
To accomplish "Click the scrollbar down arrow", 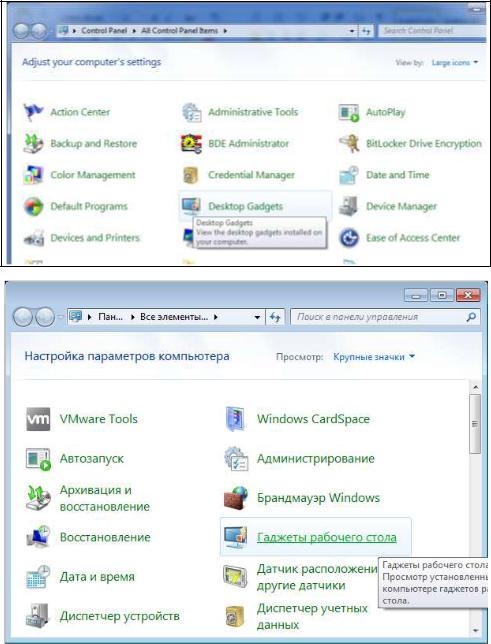I will coord(475,630).
